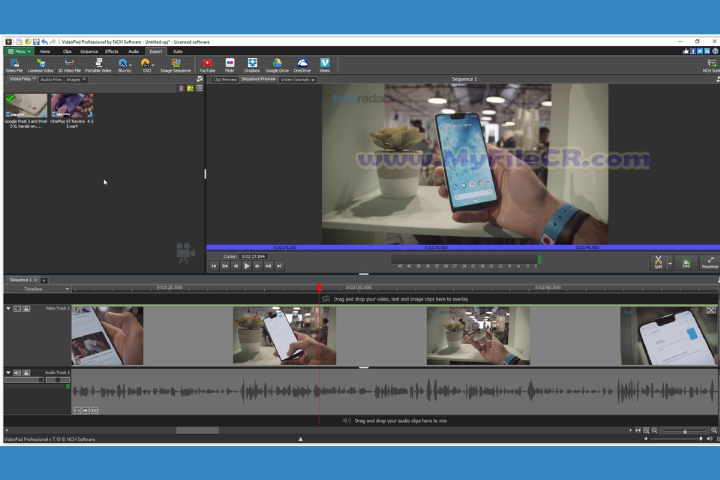720x480 pixels.
Task: Click Play in preview controls
Action: (247, 266)
